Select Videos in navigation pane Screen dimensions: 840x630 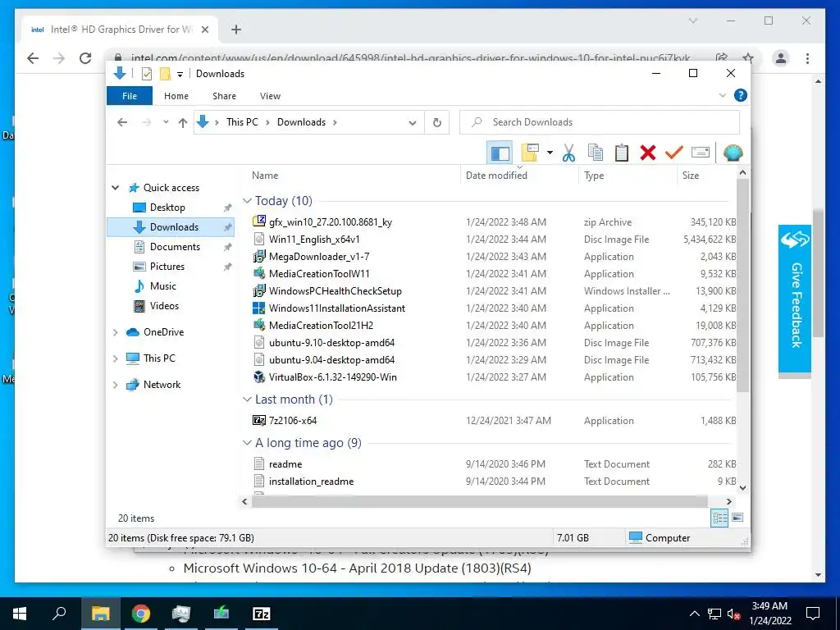[x=164, y=306]
